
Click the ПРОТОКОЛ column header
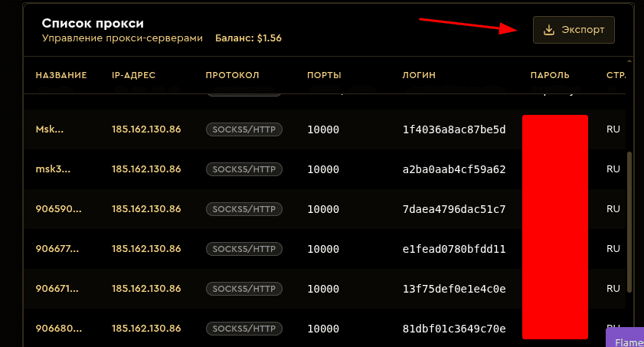tap(233, 75)
